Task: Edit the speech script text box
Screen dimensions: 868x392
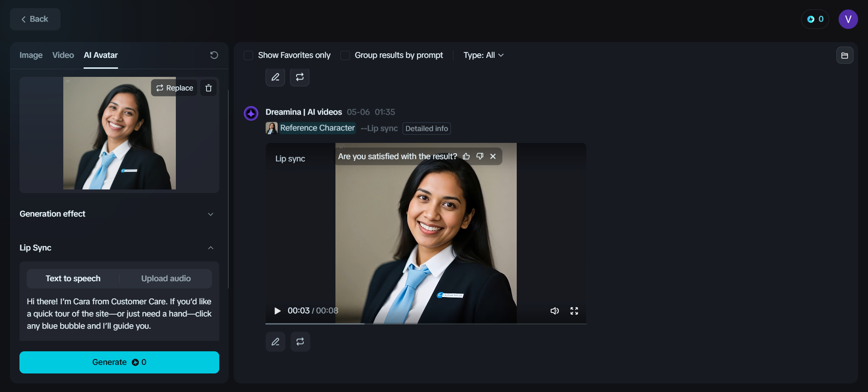Action: click(x=119, y=314)
